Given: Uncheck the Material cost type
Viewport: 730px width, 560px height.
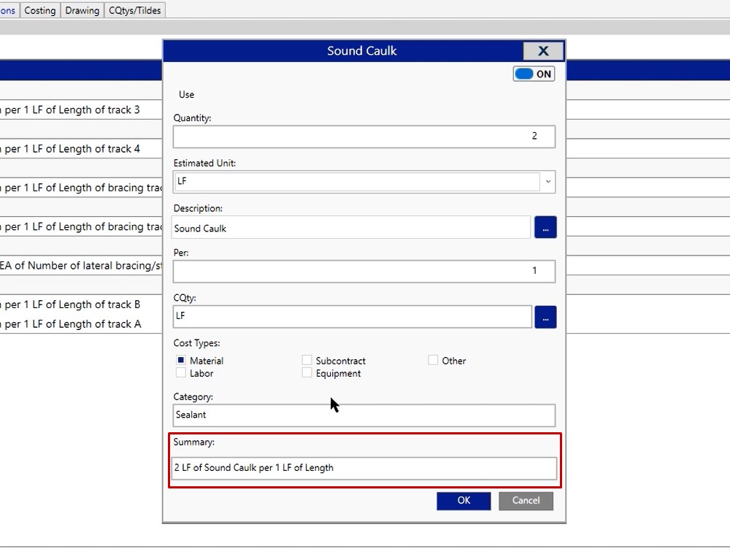Looking at the screenshot, I should (181, 360).
